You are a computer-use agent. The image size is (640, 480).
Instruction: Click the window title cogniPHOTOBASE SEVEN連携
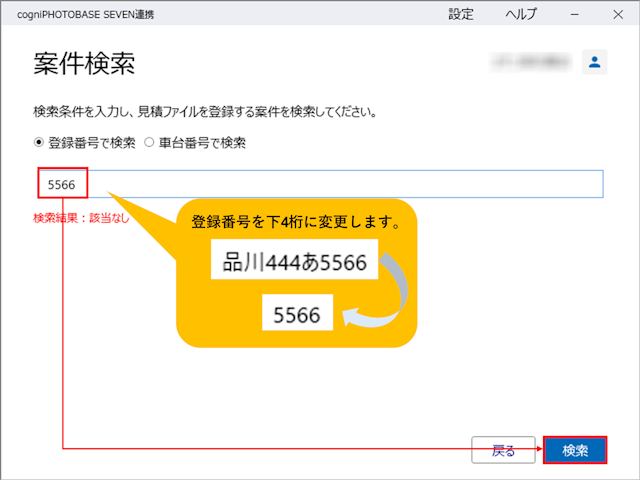tap(86, 15)
